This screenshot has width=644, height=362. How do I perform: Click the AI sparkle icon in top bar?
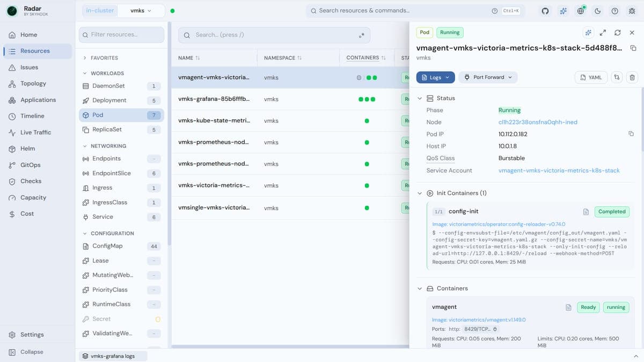[x=563, y=11]
